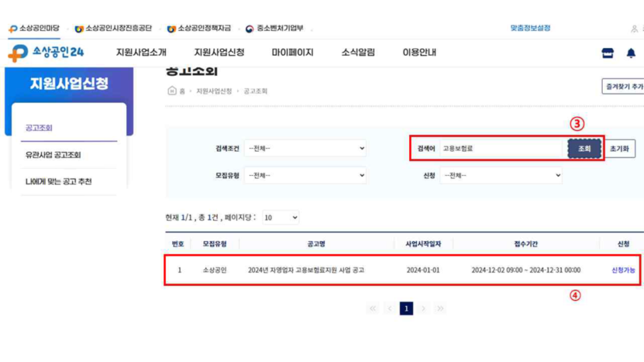Select 소식알림 from the navigation menu

(x=358, y=52)
